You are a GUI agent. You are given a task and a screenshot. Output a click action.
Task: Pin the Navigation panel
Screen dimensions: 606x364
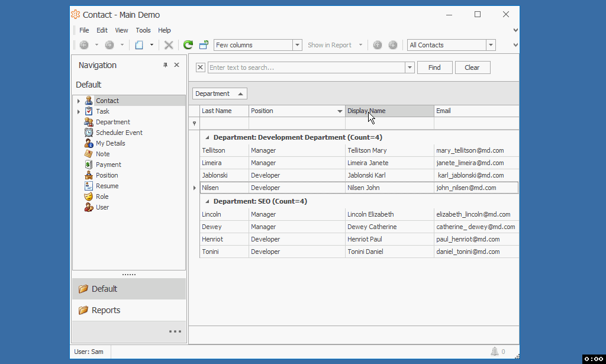pyautogui.click(x=166, y=65)
